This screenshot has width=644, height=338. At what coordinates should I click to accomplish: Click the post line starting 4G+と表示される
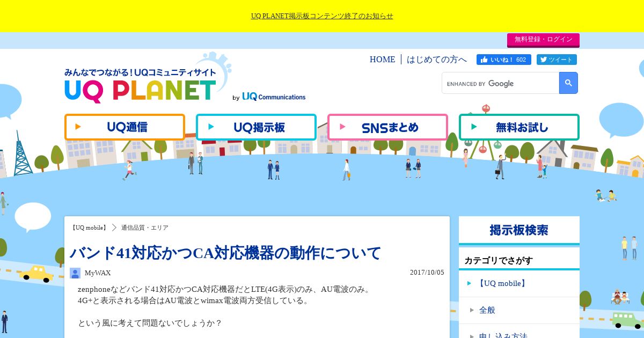pyautogui.click(x=194, y=300)
